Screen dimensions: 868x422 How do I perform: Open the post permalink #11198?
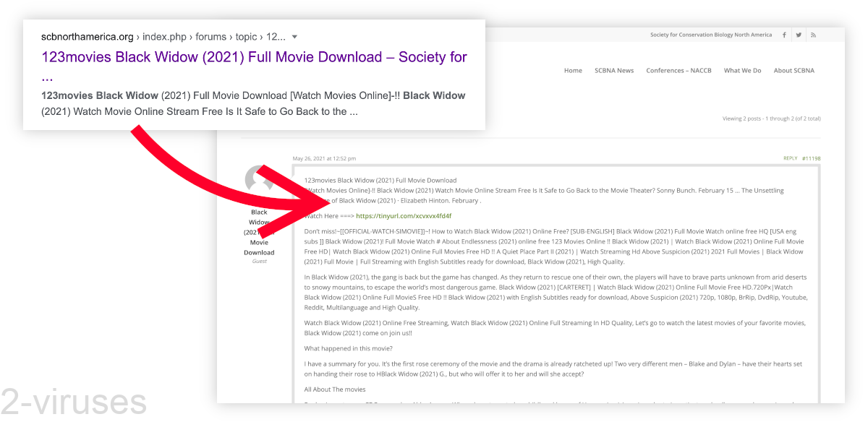coord(811,158)
